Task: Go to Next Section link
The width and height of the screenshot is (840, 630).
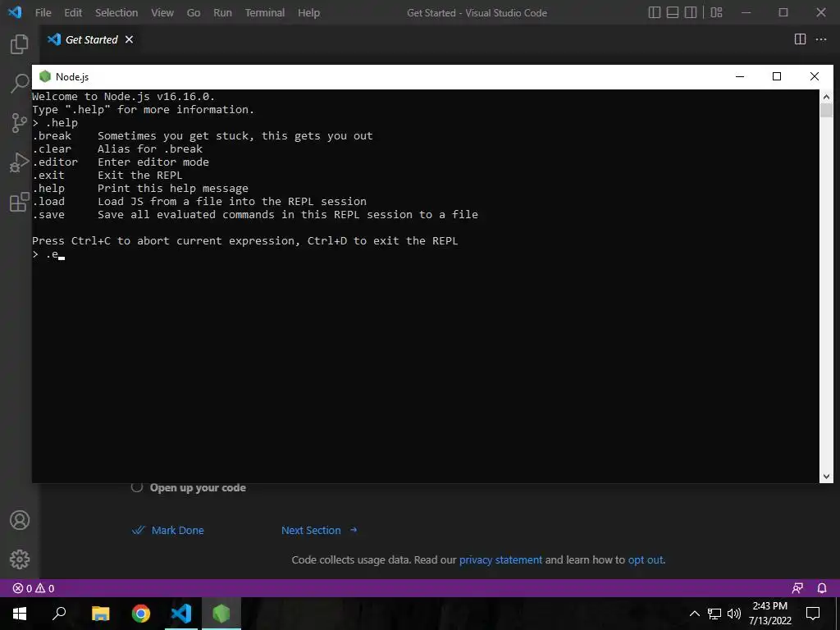Action: point(319,531)
